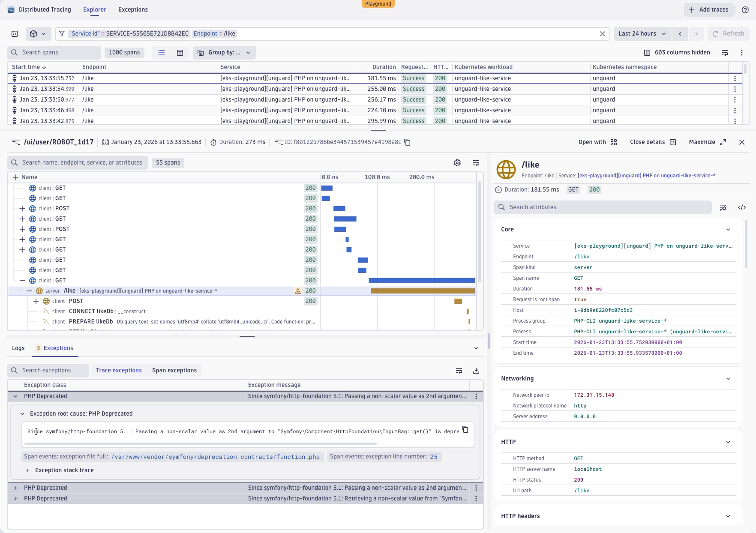
Task: Switch to list view toggle
Action: [x=161, y=53]
